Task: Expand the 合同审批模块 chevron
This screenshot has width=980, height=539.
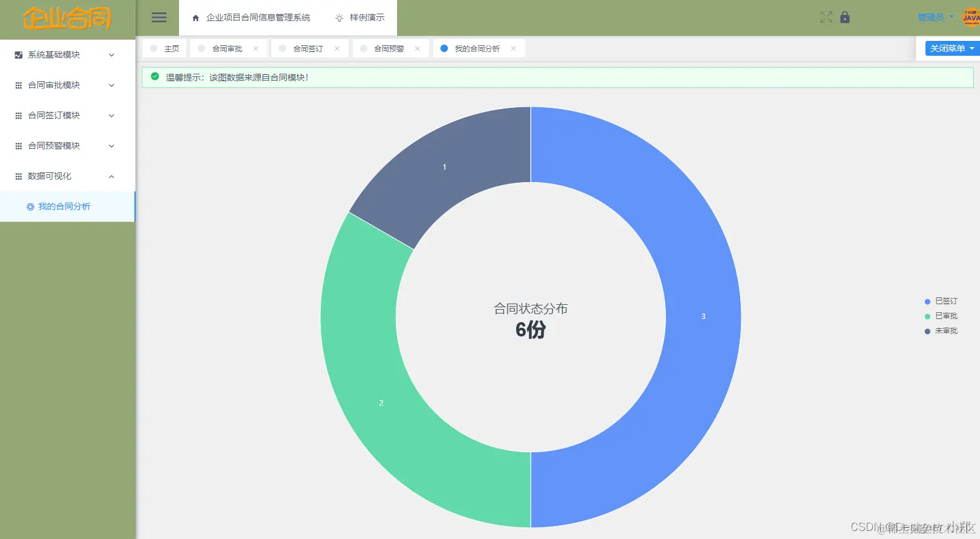Action: coord(112,85)
